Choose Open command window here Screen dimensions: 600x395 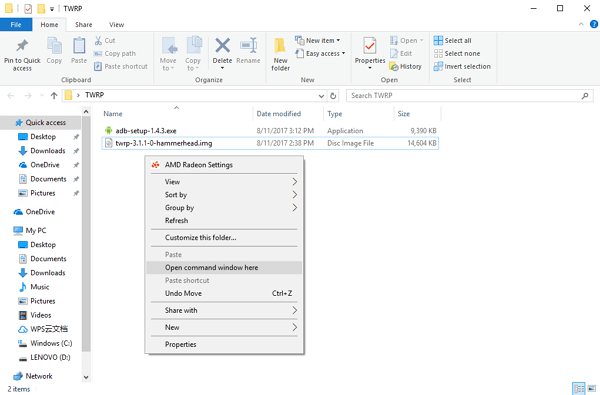point(224,268)
